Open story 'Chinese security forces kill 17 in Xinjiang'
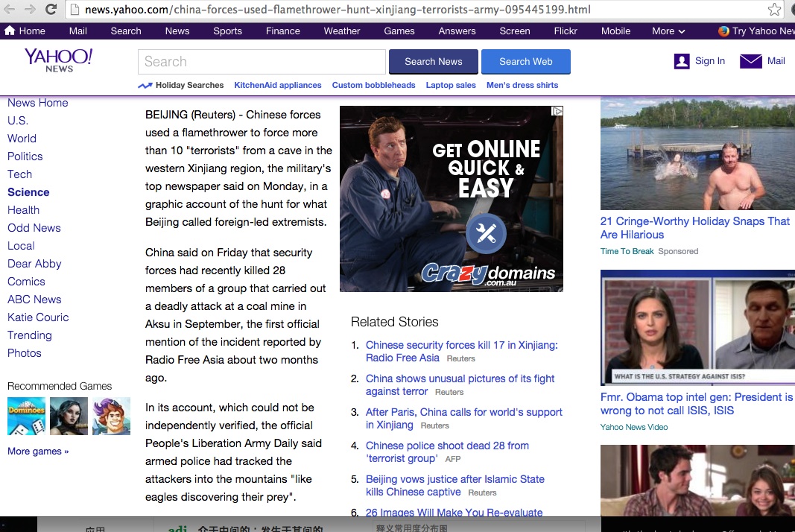 462,352
